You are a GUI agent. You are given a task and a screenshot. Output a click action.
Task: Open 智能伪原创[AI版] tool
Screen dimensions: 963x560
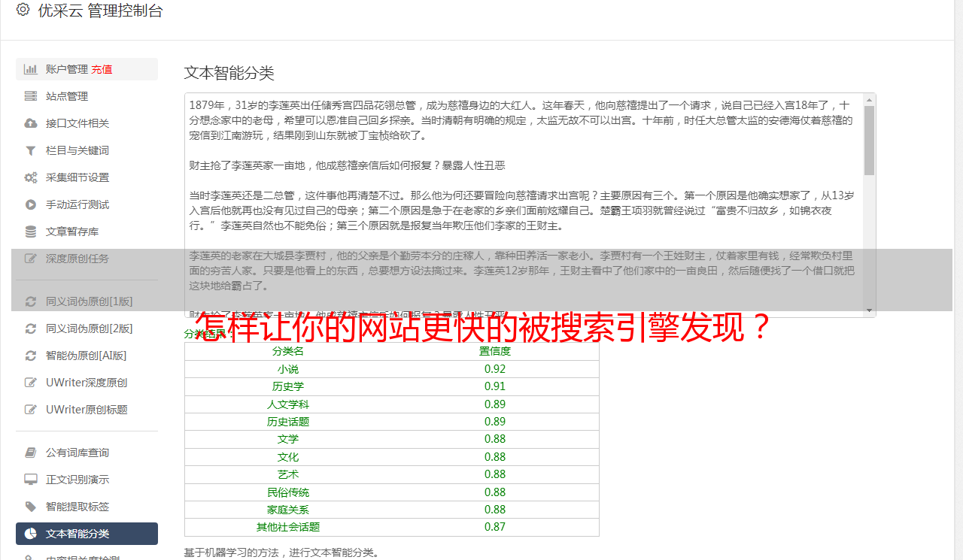tap(87, 356)
